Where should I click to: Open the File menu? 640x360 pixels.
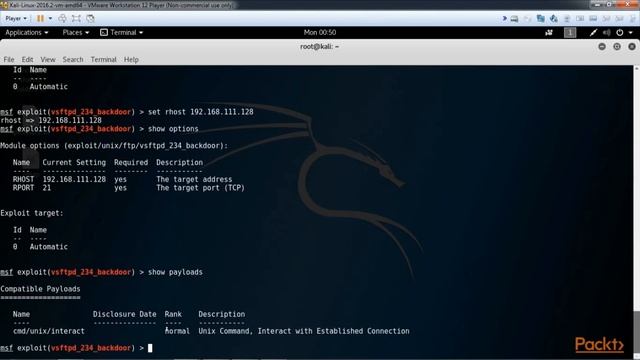pos(9,60)
